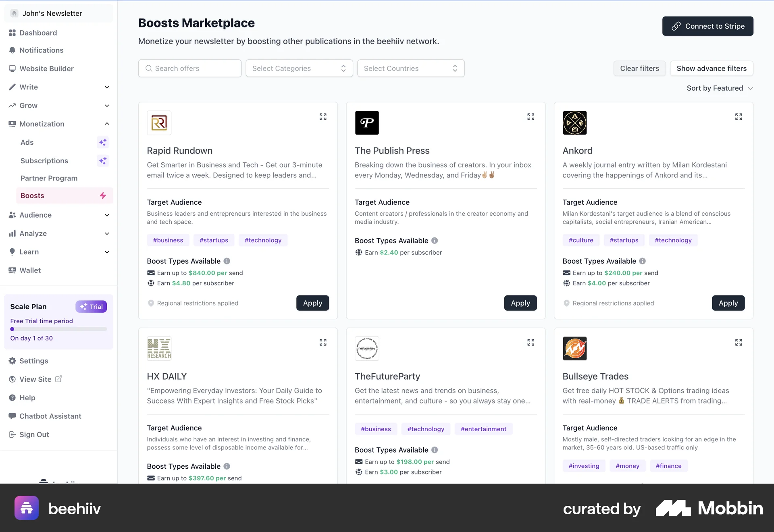Apply to the Ankord boost
Image resolution: width=774 pixels, height=532 pixels.
click(728, 303)
